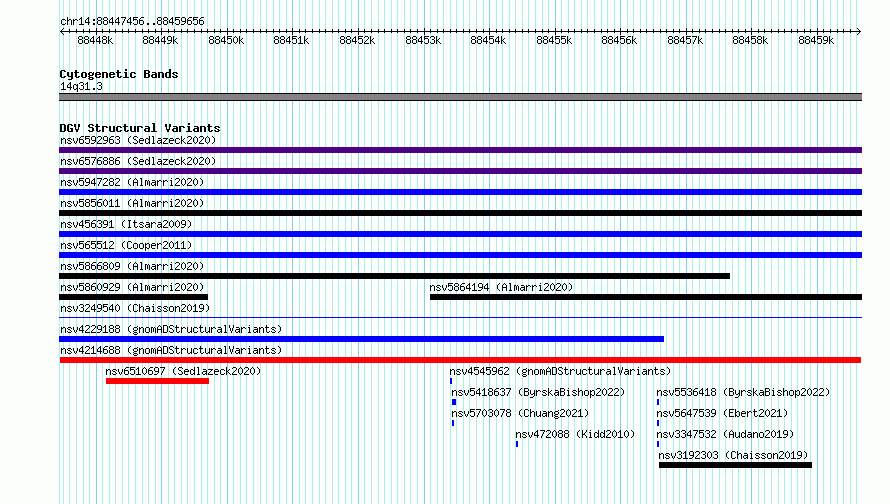Viewport: 890px width, 504px height.
Task: Select the black bar under nsv5864194
Action: pos(646,297)
